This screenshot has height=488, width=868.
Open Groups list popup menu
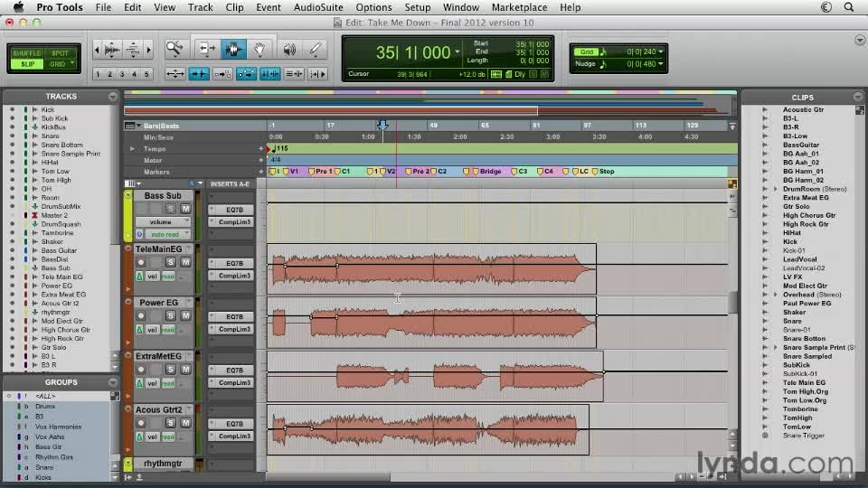[x=112, y=382]
